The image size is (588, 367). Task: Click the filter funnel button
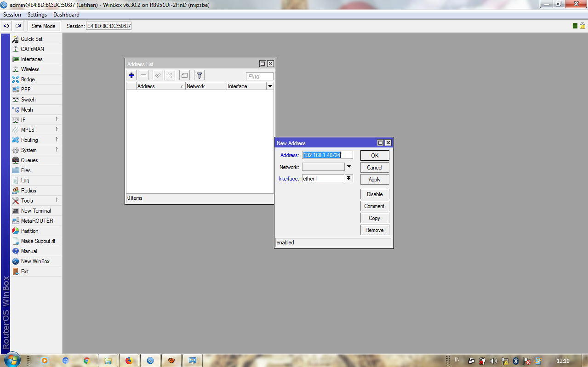199,75
